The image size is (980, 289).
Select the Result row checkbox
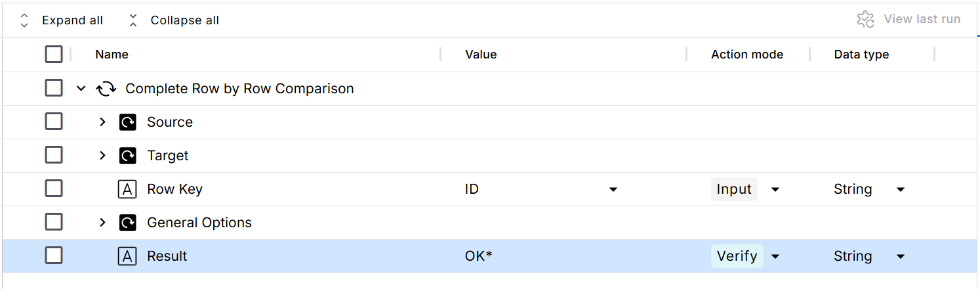54,256
